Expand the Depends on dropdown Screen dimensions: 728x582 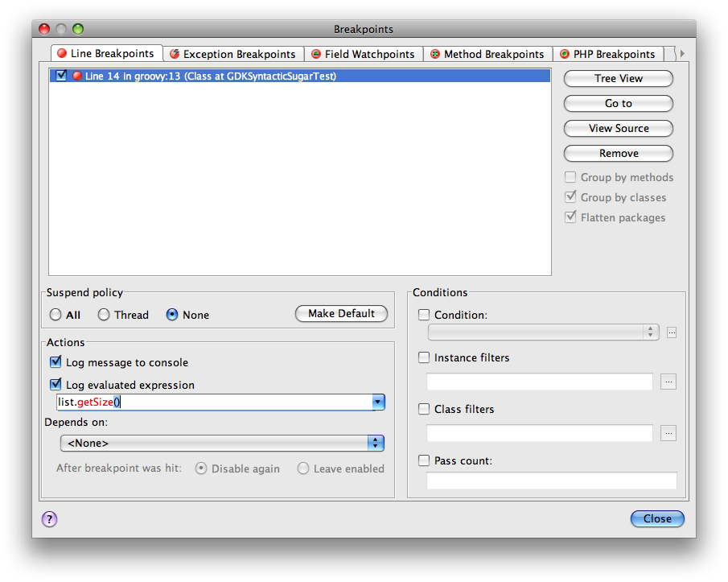point(375,443)
